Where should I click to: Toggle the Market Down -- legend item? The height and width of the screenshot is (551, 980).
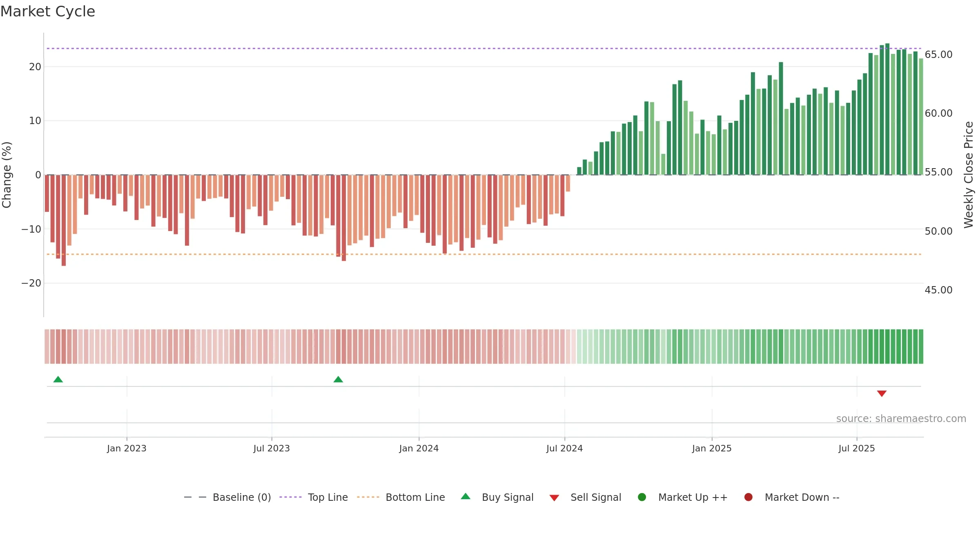point(792,497)
